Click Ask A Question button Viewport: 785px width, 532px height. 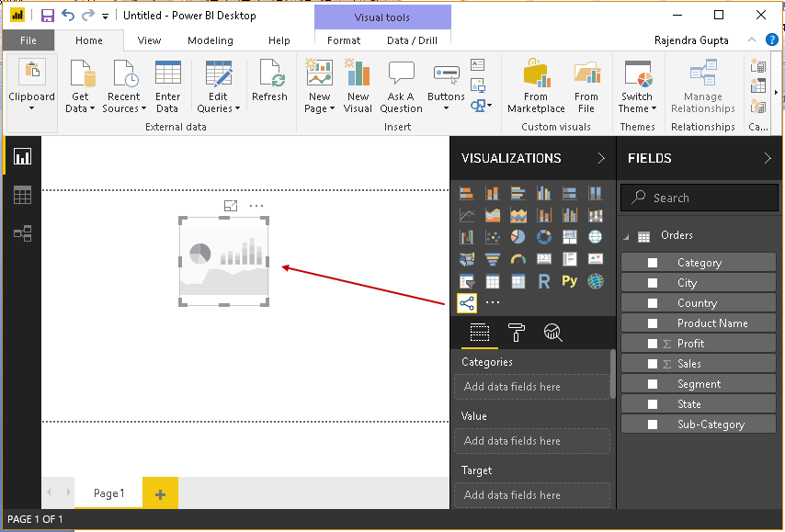pos(401,87)
